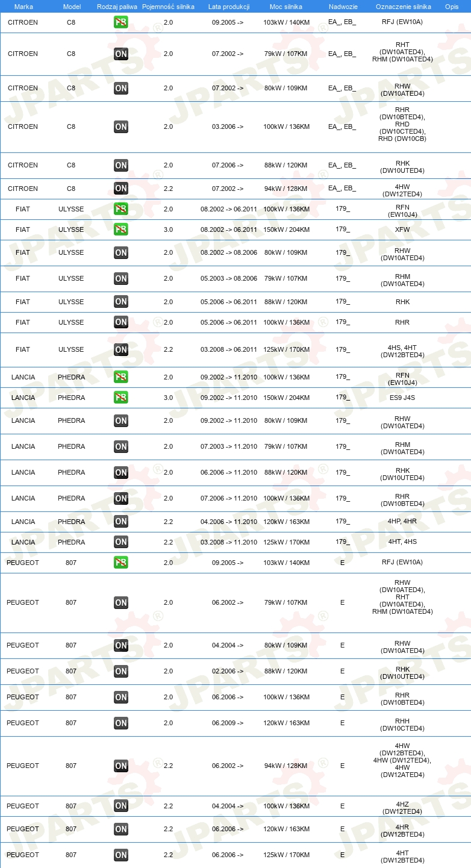
Task: Click the ON diesel icon in the Citroen C8 100kW / 136KM row
Action: [x=121, y=126]
